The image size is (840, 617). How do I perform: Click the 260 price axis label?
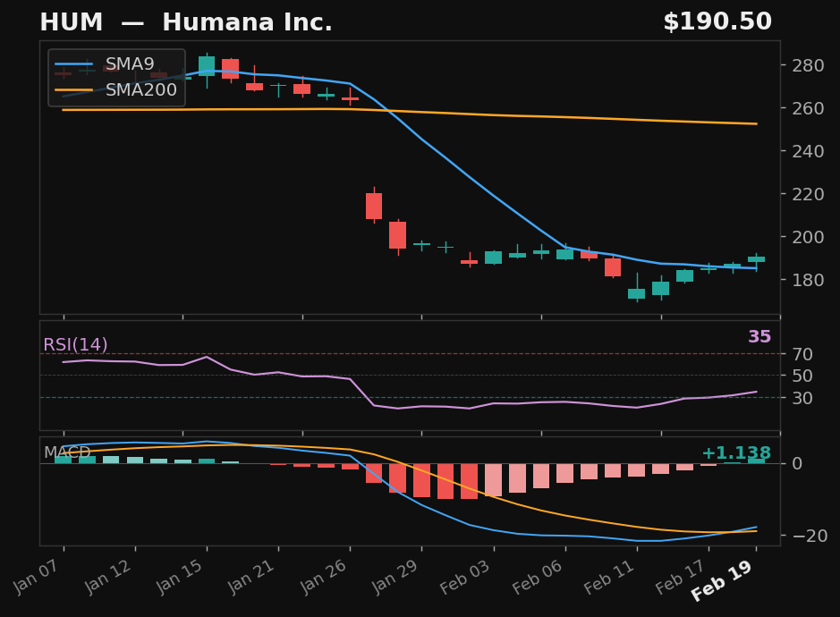coord(808,108)
